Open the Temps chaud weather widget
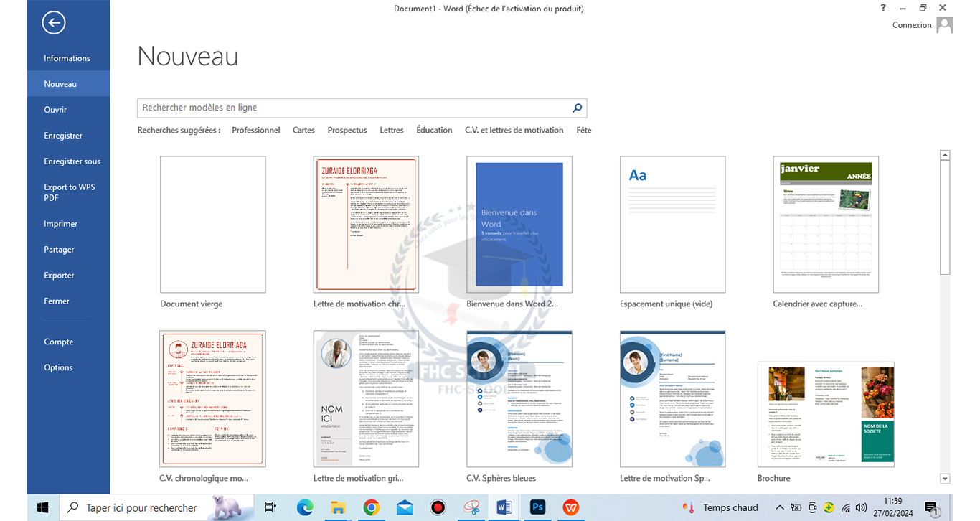Screen dimensions: 980x521 click(x=720, y=507)
